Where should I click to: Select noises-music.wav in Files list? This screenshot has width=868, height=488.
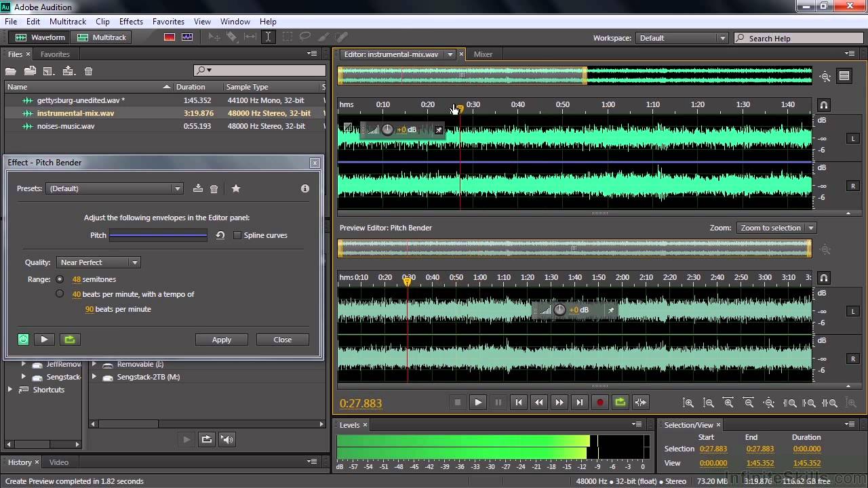pos(66,126)
